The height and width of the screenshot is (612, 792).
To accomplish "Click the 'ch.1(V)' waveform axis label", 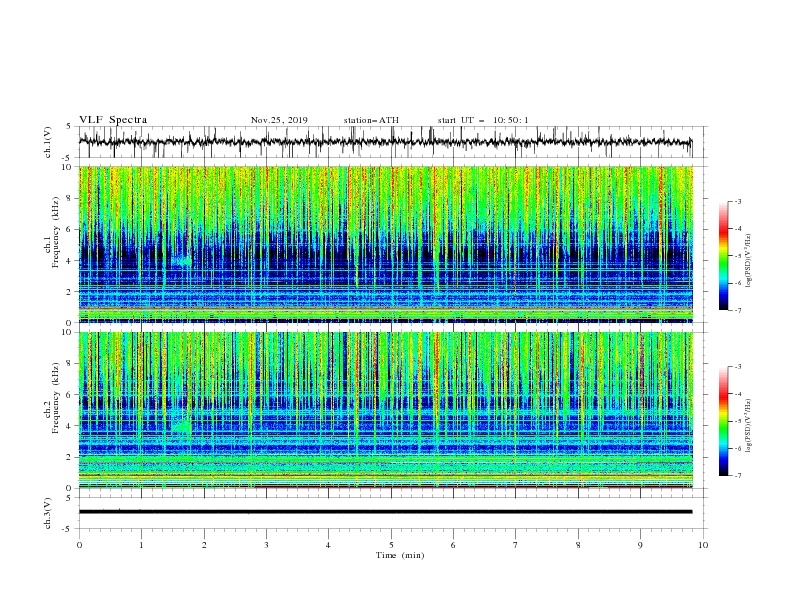I will [x=48, y=142].
